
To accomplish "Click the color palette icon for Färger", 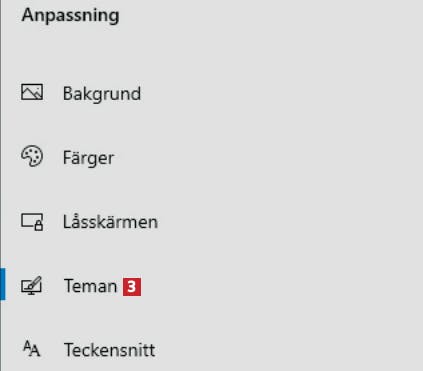I will [x=32, y=156].
